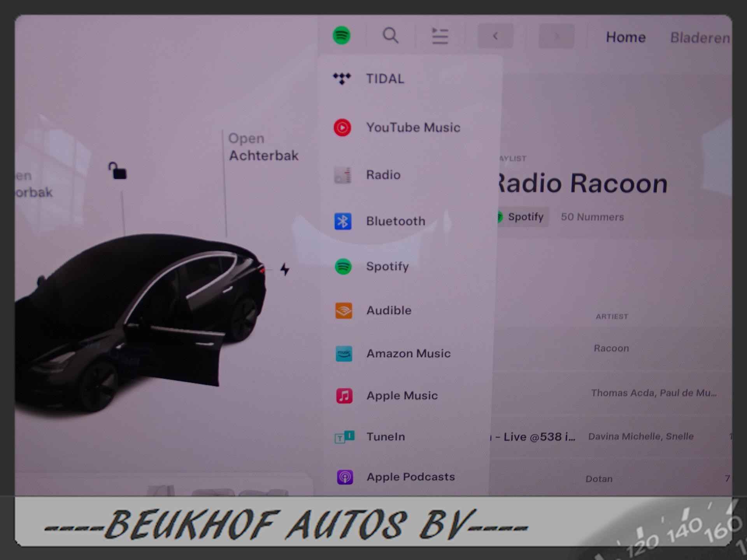The width and height of the screenshot is (747, 560).
Task: Click the 50 Nummers label
Action: pyautogui.click(x=592, y=217)
